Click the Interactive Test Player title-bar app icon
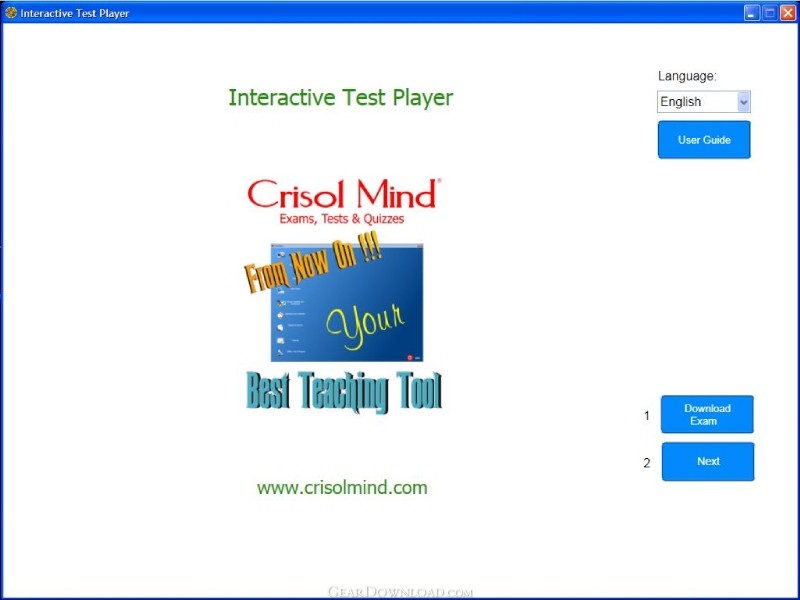800x600 pixels. [x=10, y=12]
